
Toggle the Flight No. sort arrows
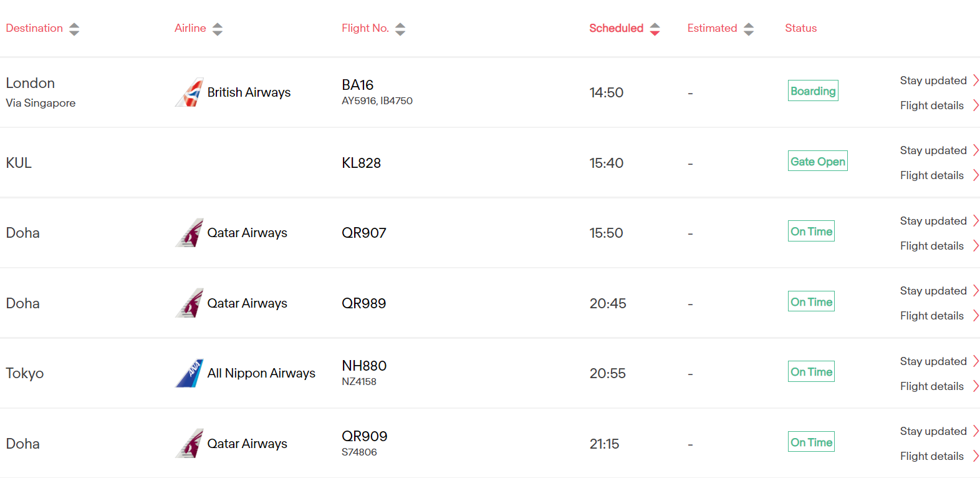(x=400, y=29)
